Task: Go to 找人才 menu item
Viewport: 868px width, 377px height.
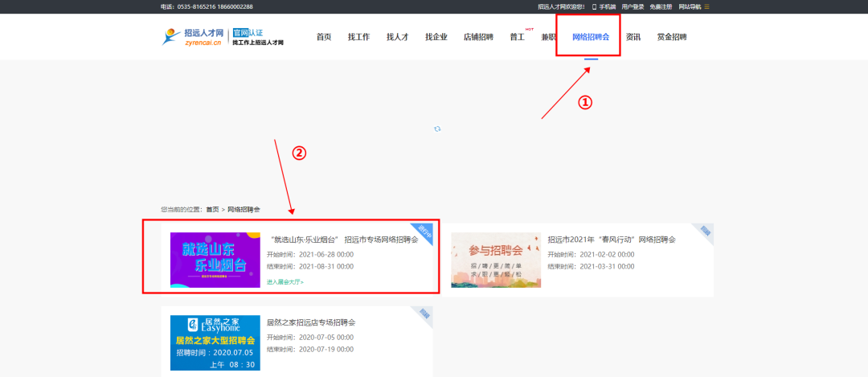Action: point(397,37)
